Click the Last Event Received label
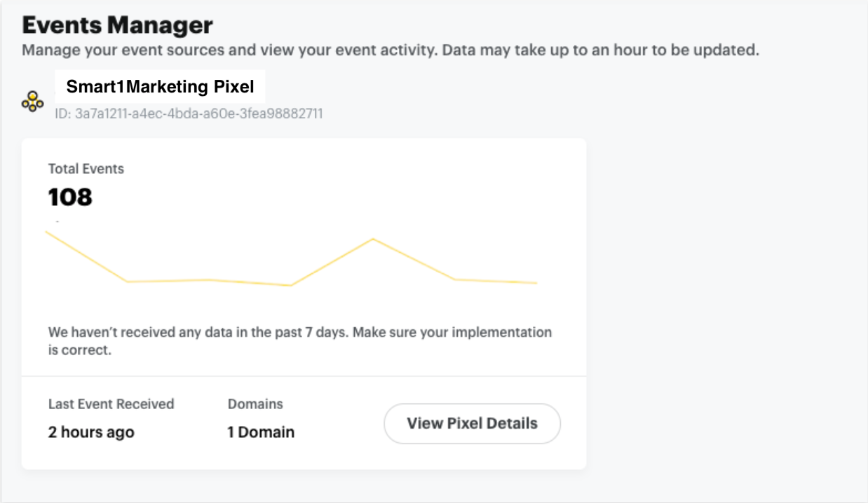This screenshot has width=868, height=503. [111, 404]
